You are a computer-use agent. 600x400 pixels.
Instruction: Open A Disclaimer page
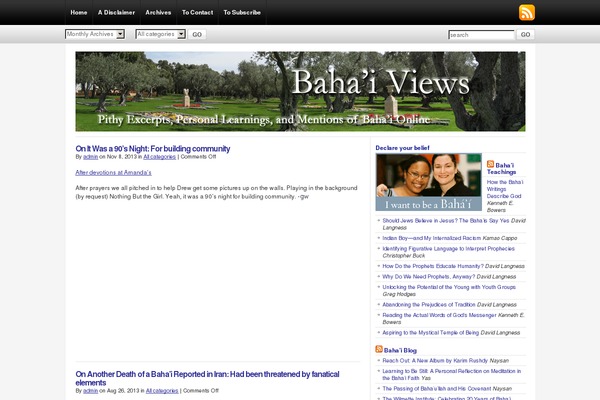click(116, 13)
